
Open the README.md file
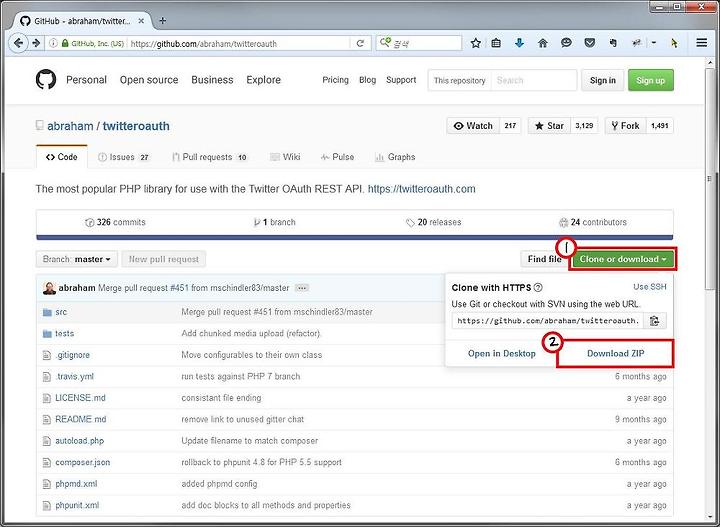coord(80,419)
